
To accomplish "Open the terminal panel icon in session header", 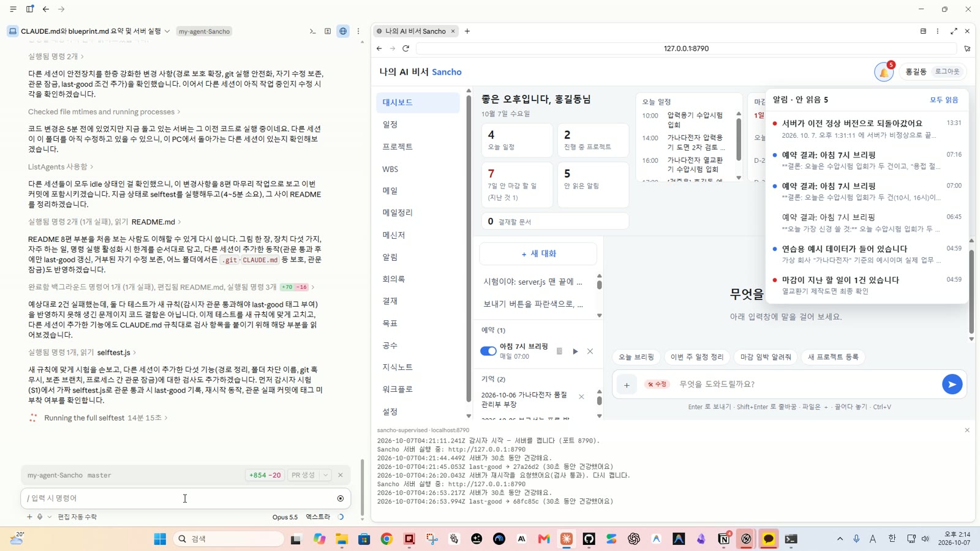I will pyautogui.click(x=312, y=31).
